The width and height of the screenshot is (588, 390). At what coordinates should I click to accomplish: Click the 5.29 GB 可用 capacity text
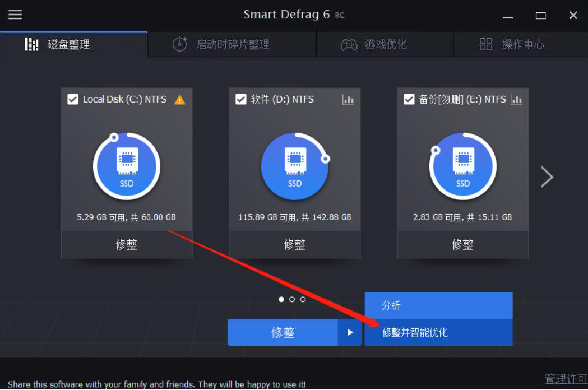(x=126, y=217)
